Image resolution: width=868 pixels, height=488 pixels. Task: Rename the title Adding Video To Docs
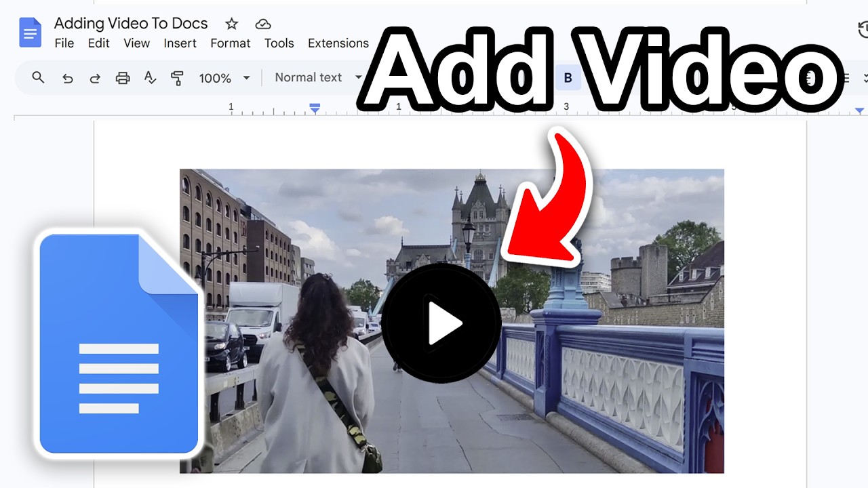[131, 23]
